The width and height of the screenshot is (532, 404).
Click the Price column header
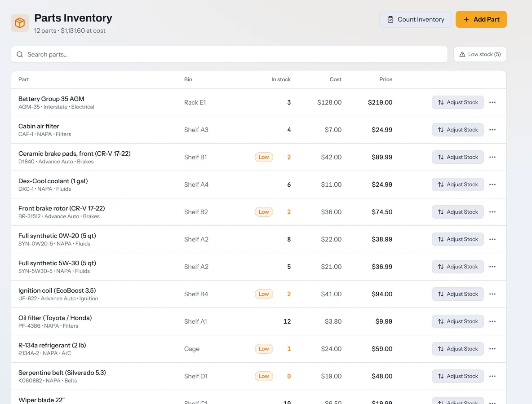click(386, 79)
